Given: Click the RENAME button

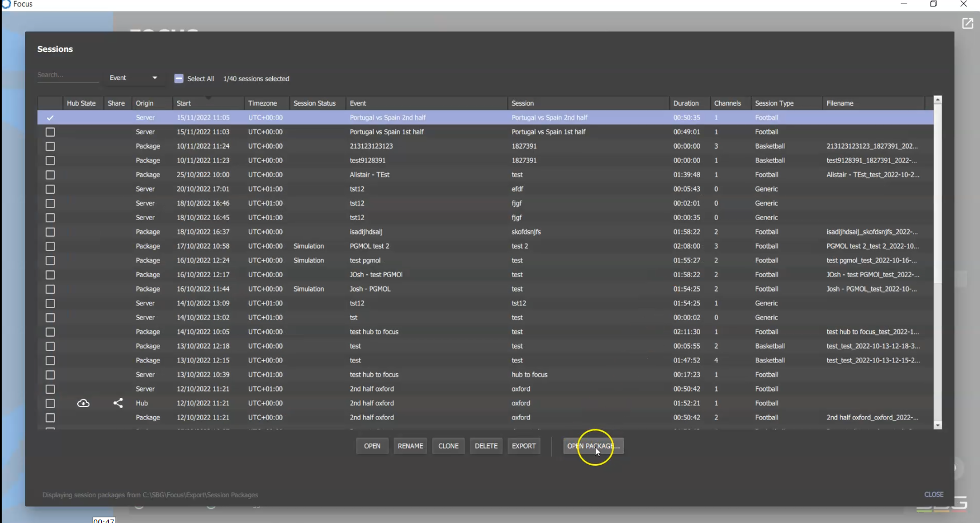Looking at the screenshot, I should pos(410,446).
